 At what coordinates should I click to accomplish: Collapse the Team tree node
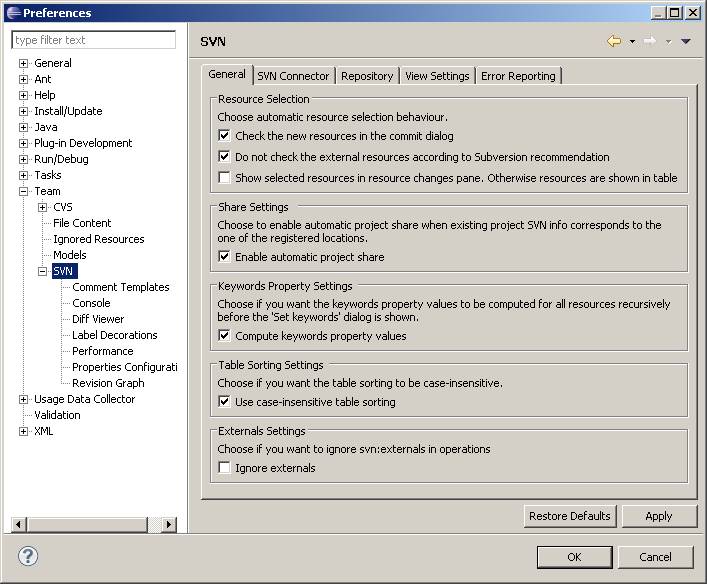point(23,191)
